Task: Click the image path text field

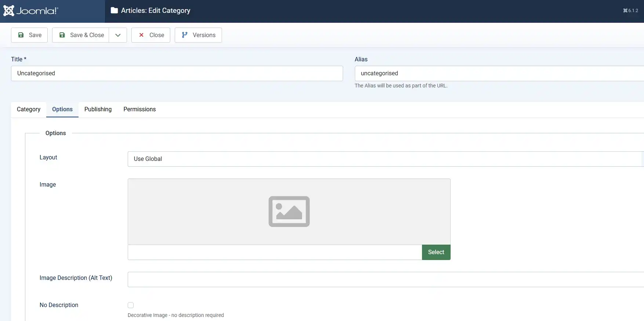Action: pyautogui.click(x=275, y=252)
